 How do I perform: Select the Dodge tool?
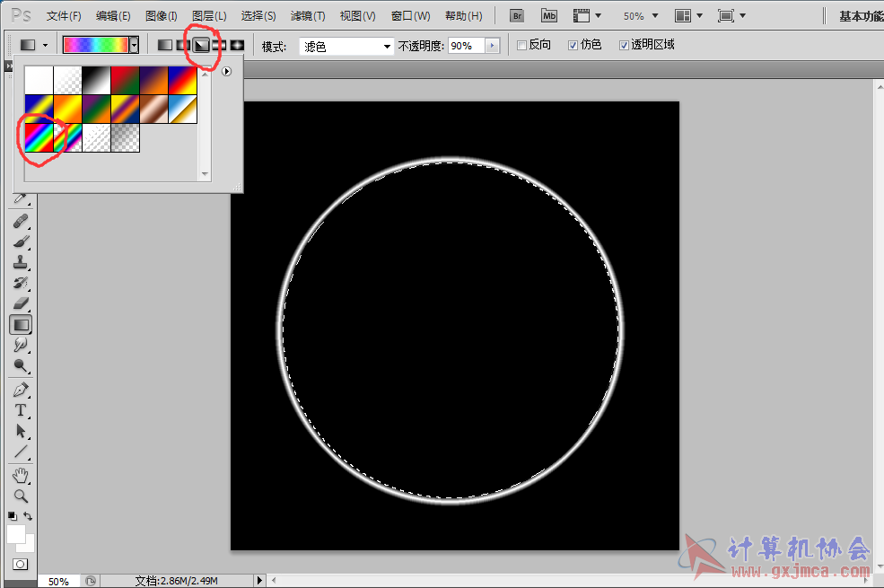tap(21, 366)
